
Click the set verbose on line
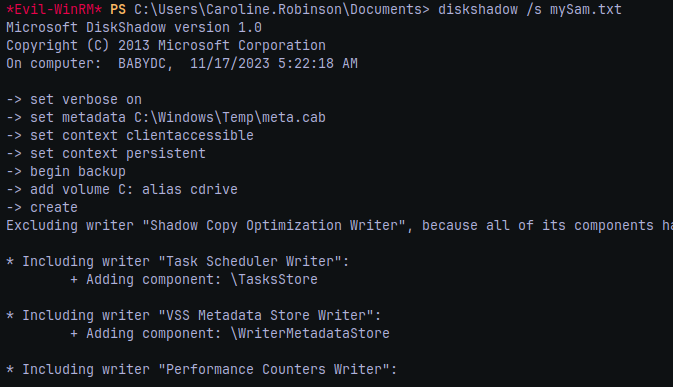coord(74,100)
